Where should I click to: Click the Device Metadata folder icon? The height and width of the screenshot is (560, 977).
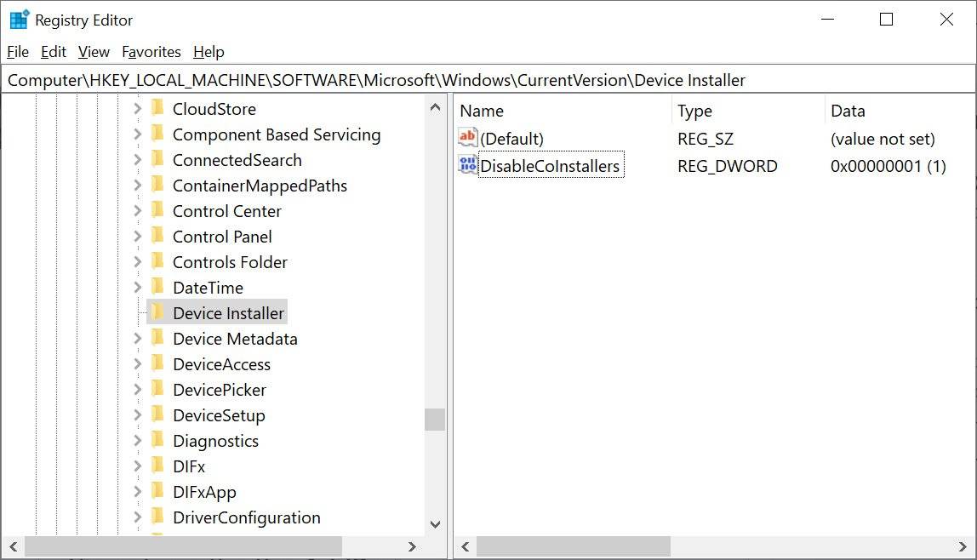[158, 338]
